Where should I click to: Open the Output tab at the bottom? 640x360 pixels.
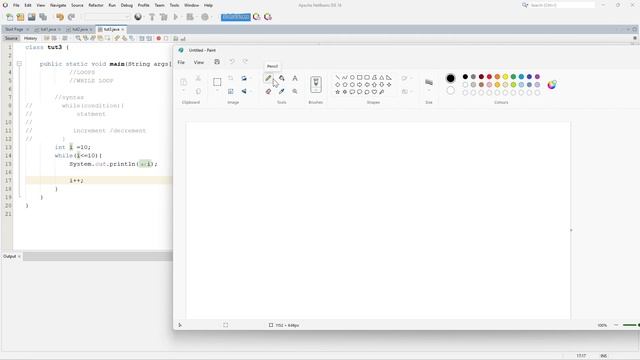coord(9,256)
